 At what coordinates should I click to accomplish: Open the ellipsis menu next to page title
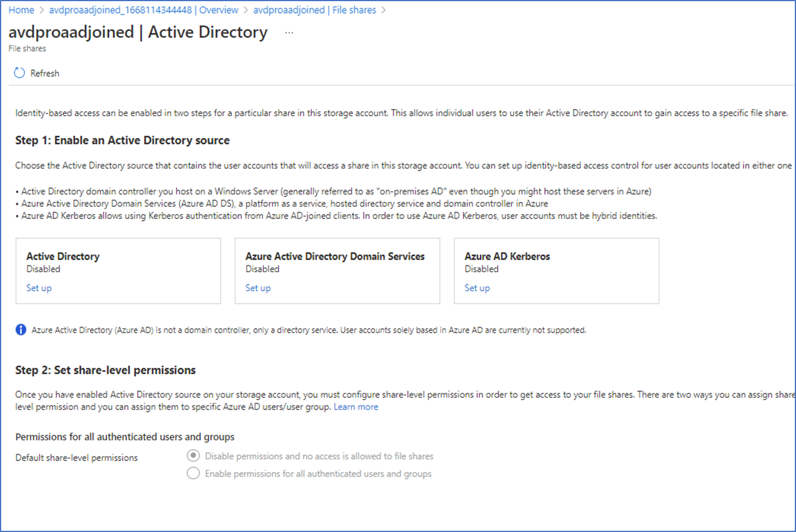coord(289,33)
